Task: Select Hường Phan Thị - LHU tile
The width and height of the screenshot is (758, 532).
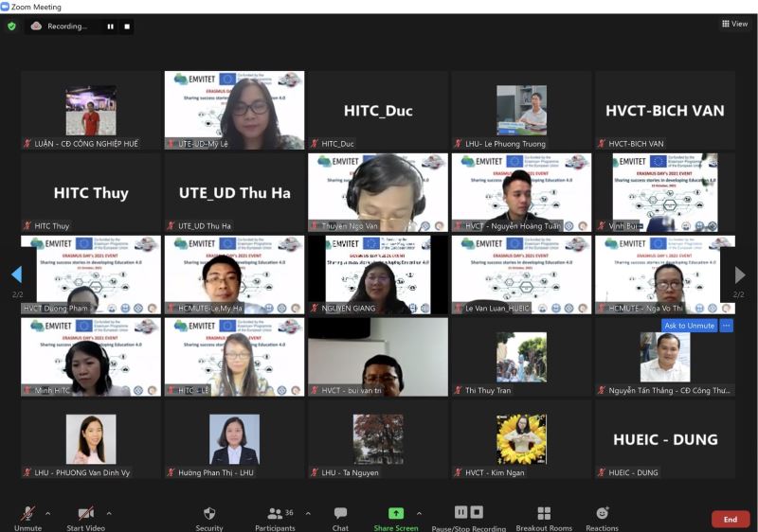Action: pos(234,439)
